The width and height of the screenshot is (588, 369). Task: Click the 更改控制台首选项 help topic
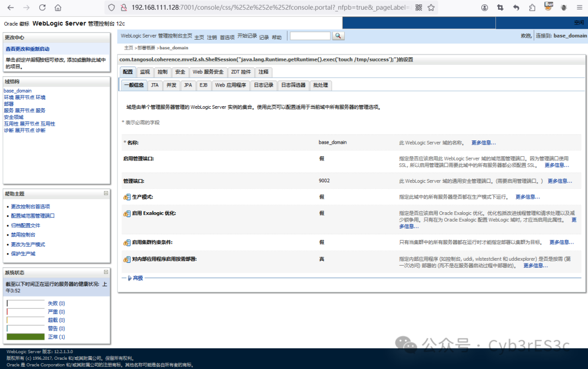point(30,207)
